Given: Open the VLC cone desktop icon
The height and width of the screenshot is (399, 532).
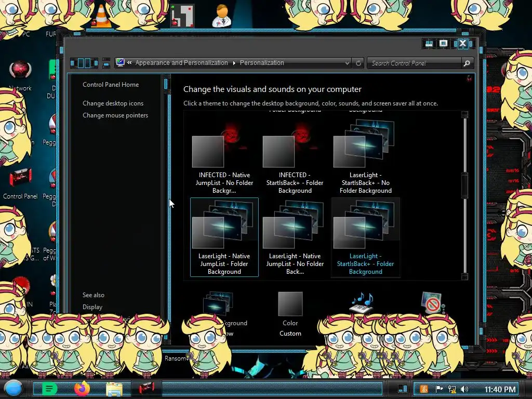Looking at the screenshot, I should [101, 16].
